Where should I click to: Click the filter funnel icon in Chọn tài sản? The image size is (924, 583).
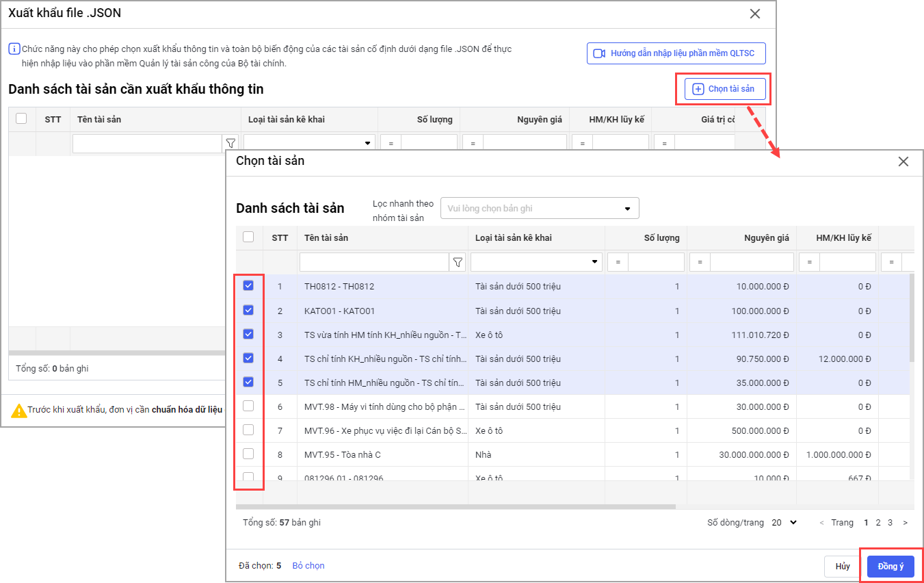click(x=458, y=262)
